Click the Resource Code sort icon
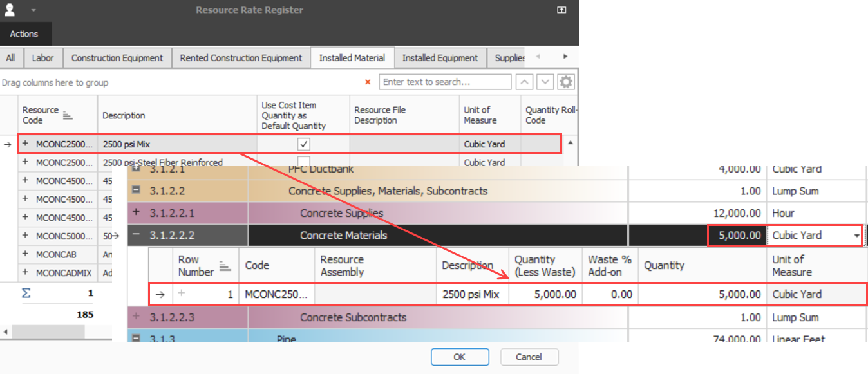This screenshot has height=374, width=868. pyautogui.click(x=68, y=115)
